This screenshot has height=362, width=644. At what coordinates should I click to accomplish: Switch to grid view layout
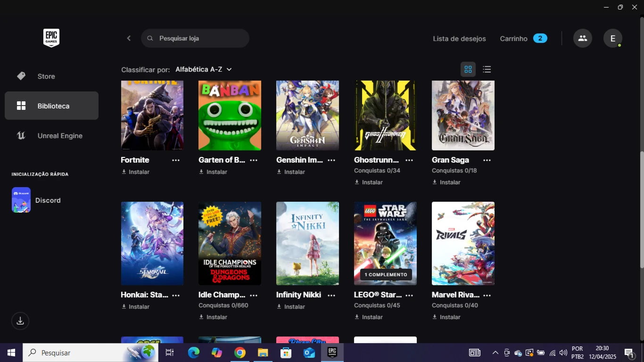click(x=468, y=69)
